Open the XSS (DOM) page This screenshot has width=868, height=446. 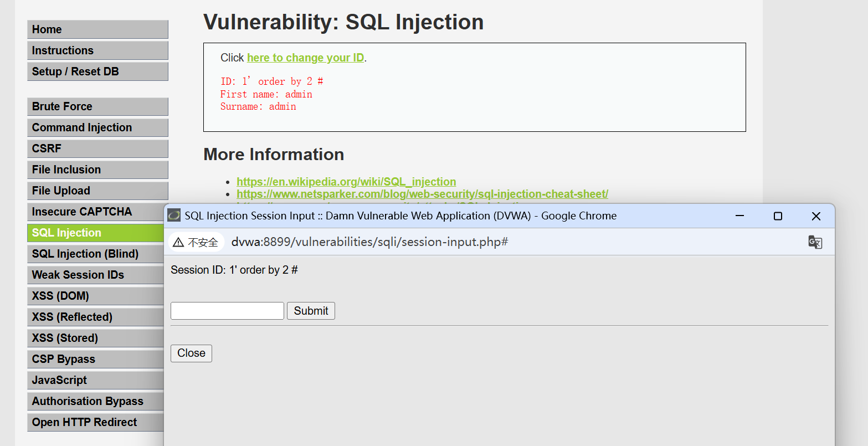click(95, 296)
